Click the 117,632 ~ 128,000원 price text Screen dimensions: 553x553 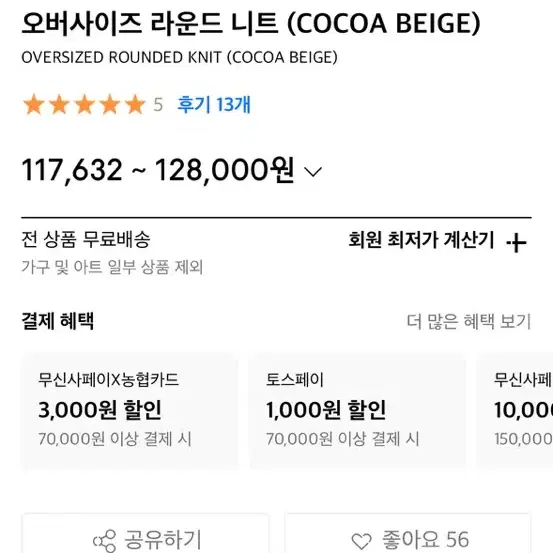point(158,171)
